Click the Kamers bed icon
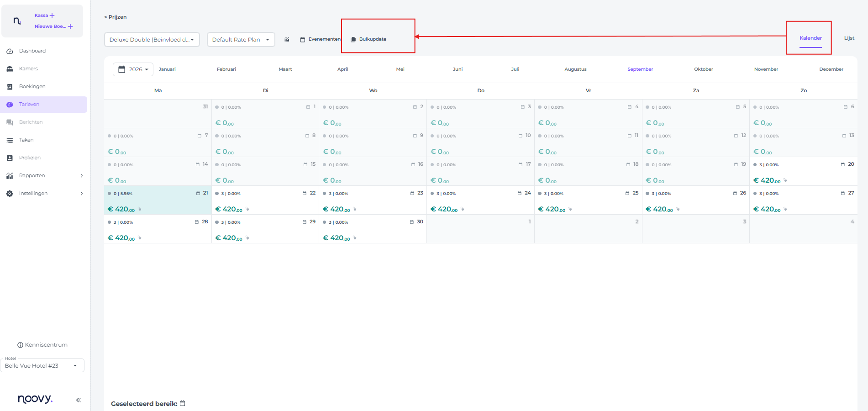The height and width of the screenshot is (411, 868). (10, 69)
